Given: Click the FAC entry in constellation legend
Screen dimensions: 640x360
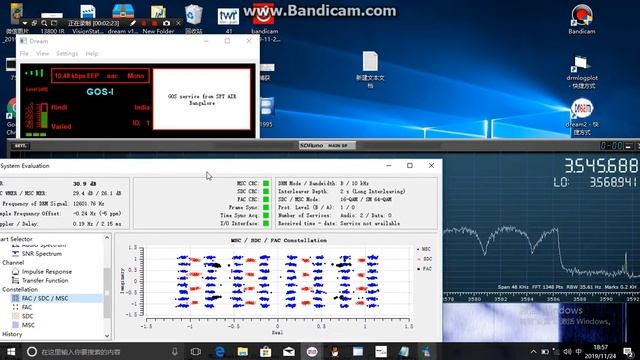Looking at the screenshot, I should coord(424,269).
